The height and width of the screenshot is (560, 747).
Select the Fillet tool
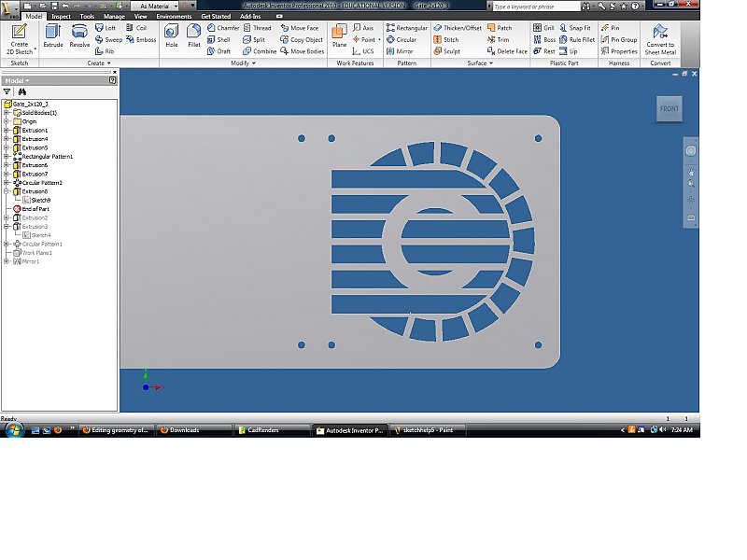(x=194, y=36)
